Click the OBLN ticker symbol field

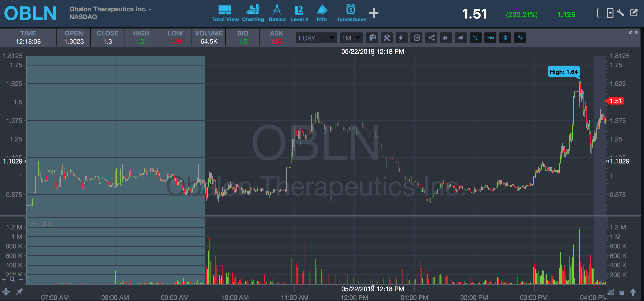(x=30, y=13)
